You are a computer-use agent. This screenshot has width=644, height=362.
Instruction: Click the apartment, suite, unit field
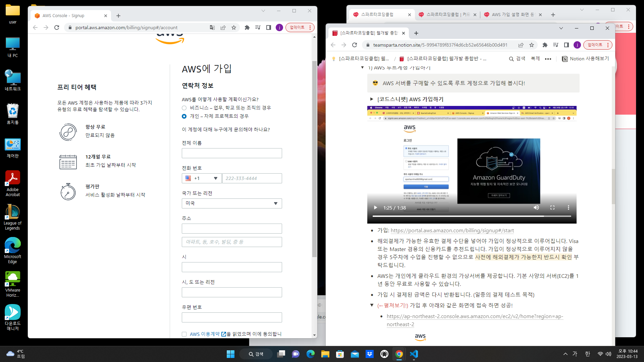232,242
